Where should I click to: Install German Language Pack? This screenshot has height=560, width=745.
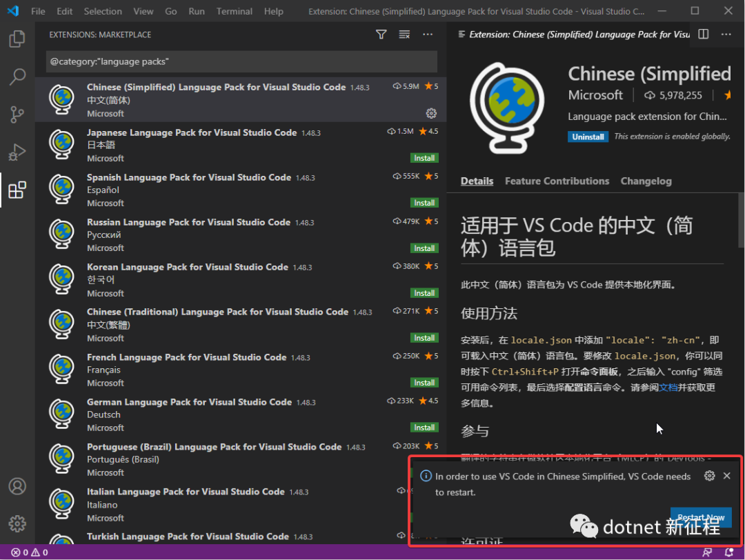click(x=424, y=428)
